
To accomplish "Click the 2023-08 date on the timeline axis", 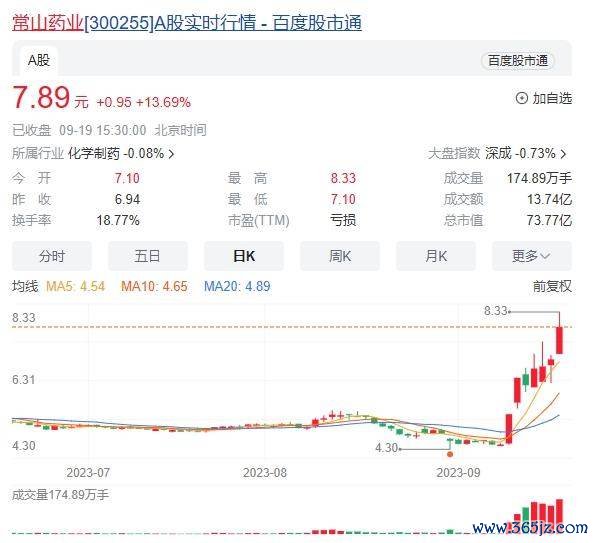I will (x=265, y=473).
